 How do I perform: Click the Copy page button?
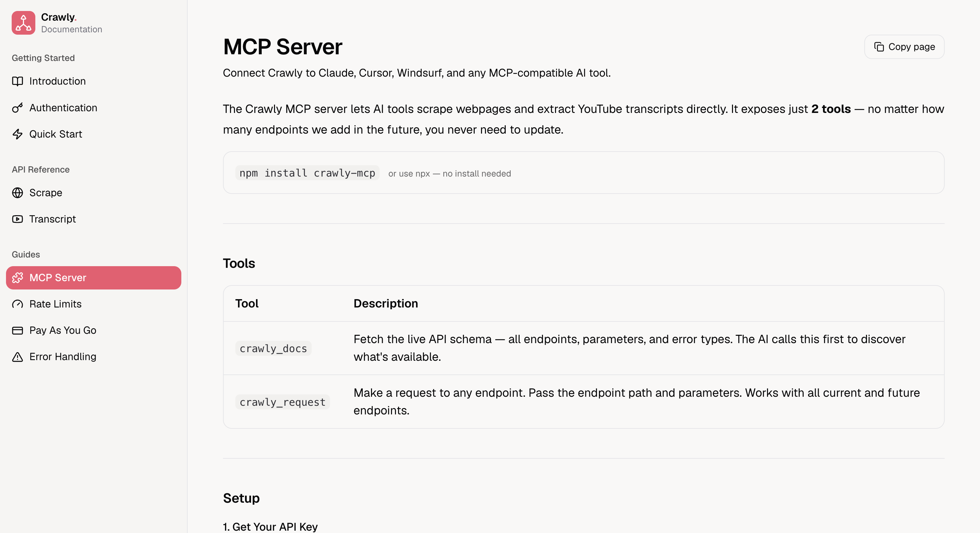tap(904, 46)
